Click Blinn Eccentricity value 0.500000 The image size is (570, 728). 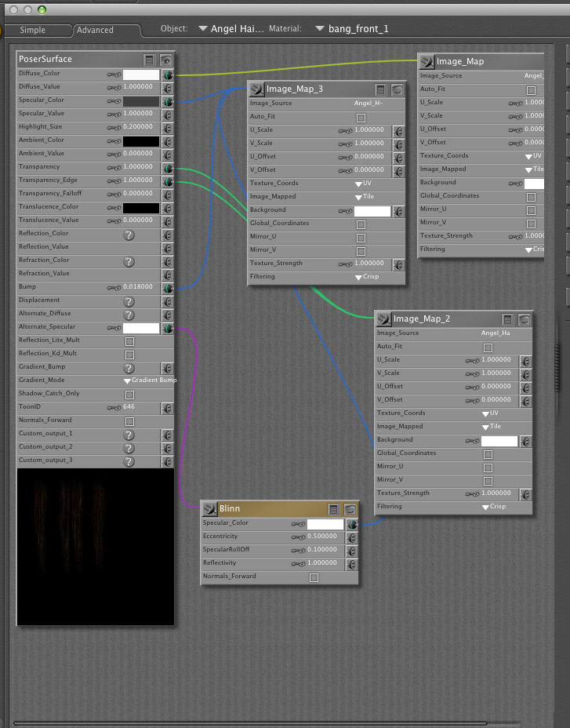coord(322,537)
